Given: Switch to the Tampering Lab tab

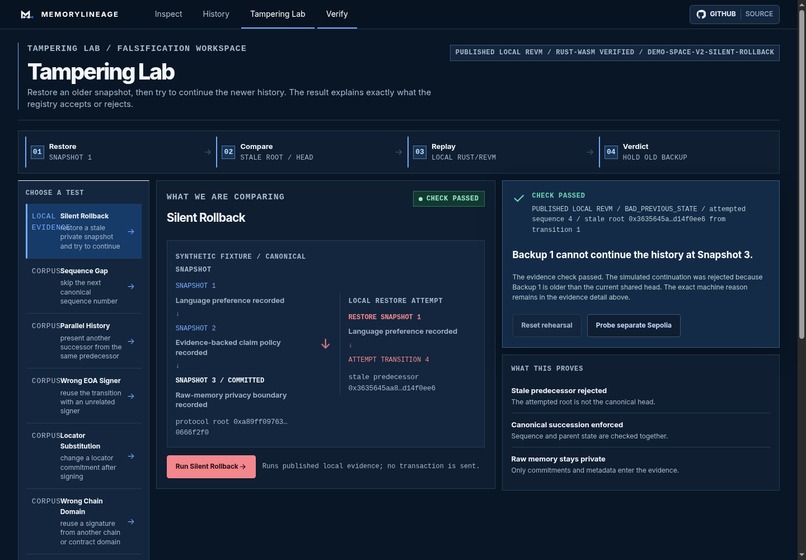Looking at the screenshot, I should coord(278,14).
